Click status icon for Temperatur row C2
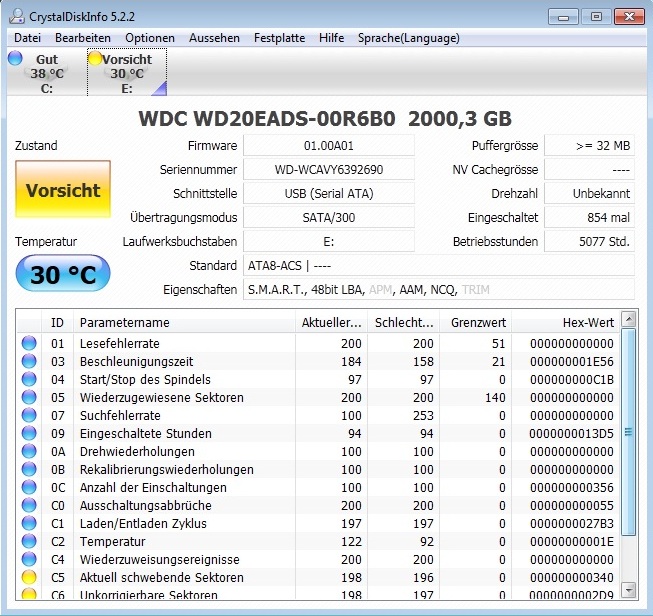This screenshot has width=653, height=616. [x=29, y=541]
